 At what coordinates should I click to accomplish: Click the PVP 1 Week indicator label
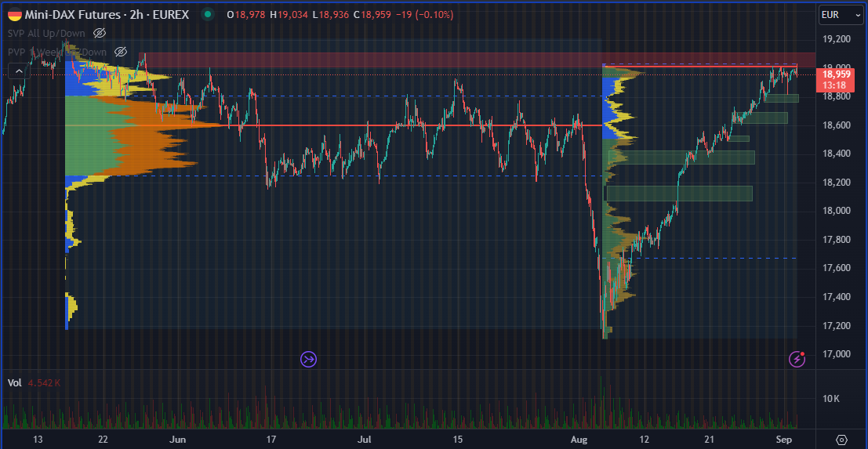point(57,52)
